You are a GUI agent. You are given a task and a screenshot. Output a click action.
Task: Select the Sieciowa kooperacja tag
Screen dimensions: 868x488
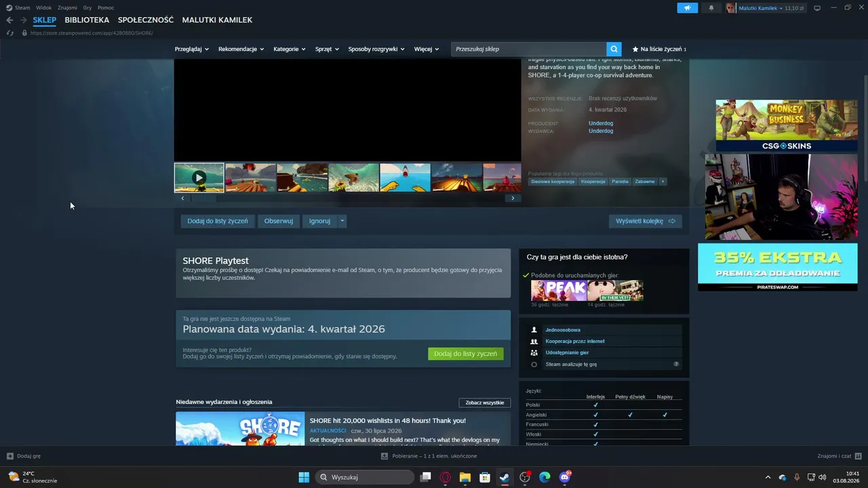pyautogui.click(x=553, y=182)
